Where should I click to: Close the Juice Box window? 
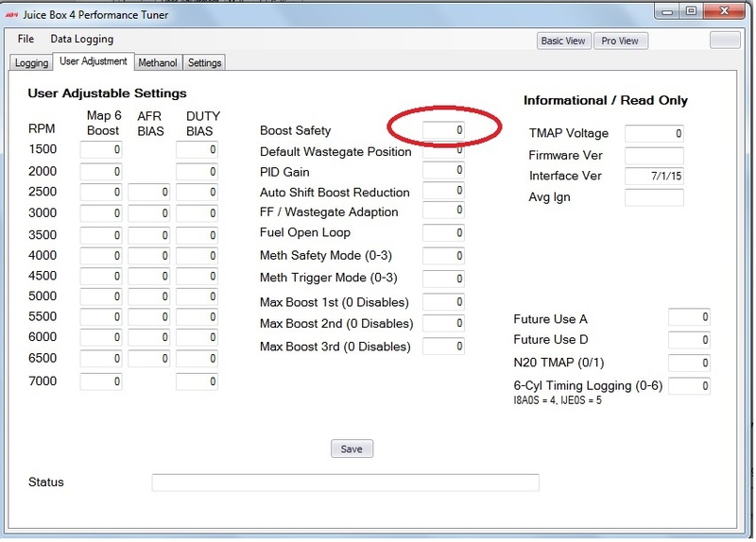coord(724,11)
